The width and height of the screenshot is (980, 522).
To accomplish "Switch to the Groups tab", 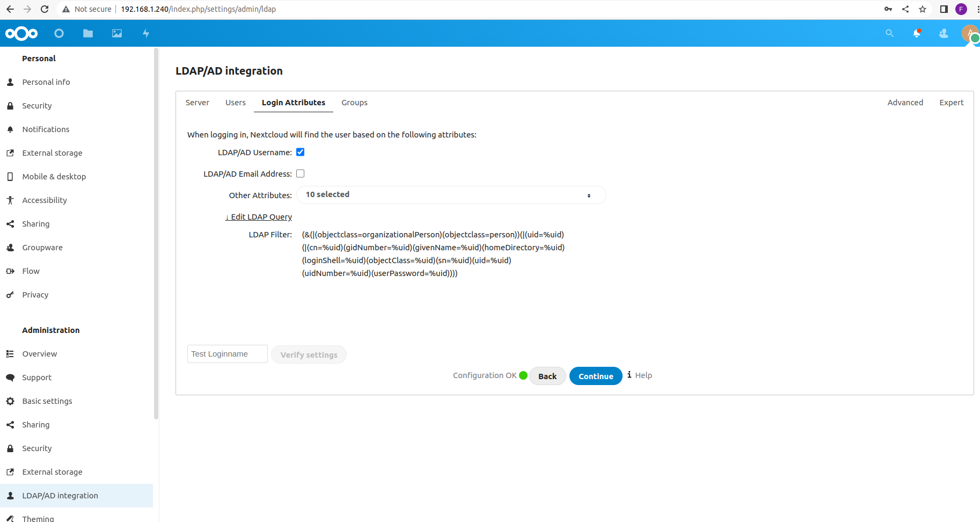I will 355,103.
